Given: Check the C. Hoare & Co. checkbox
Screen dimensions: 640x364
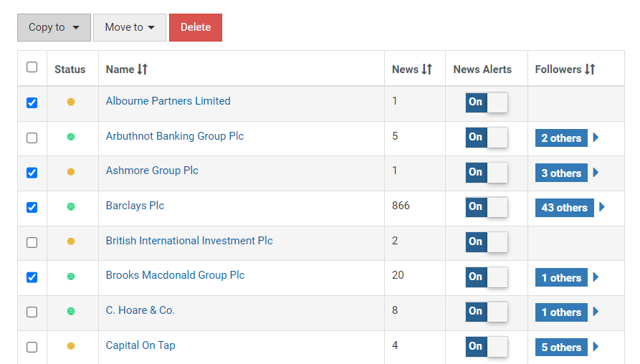Looking at the screenshot, I should tap(32, 312).
